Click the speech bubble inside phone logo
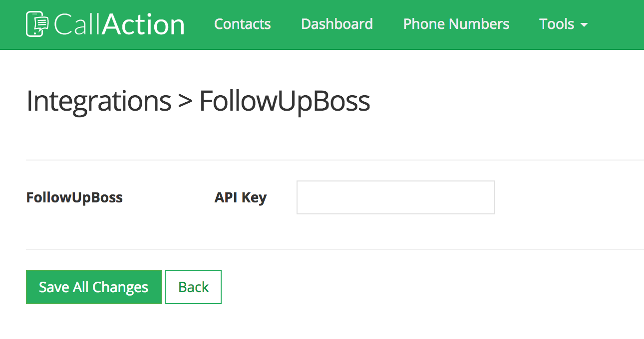 42,22
